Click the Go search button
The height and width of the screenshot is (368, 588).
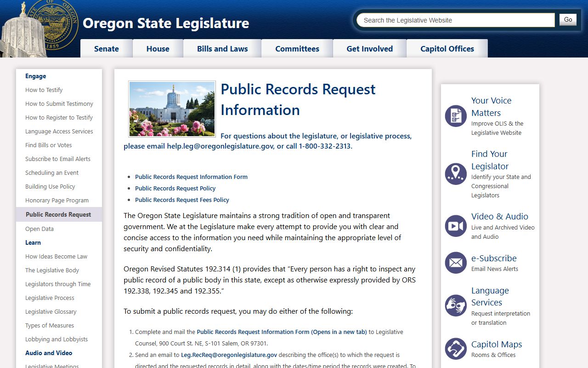coord(568,19)
